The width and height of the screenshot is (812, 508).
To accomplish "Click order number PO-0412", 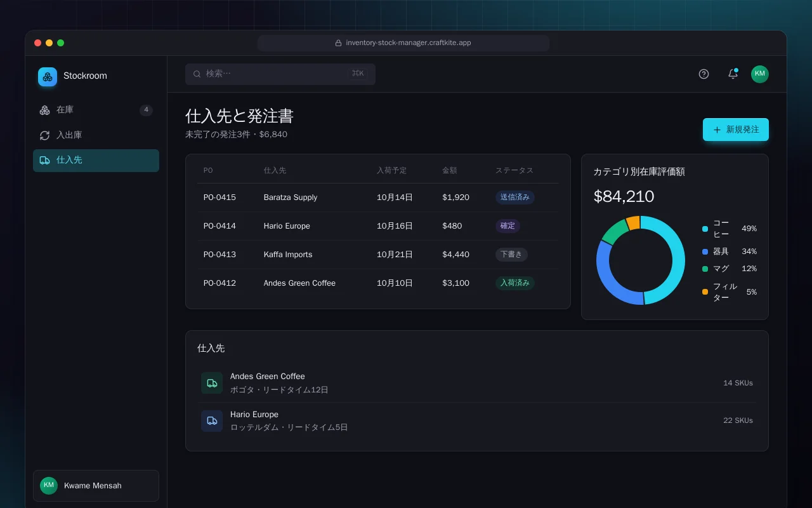I will point(219,283).
